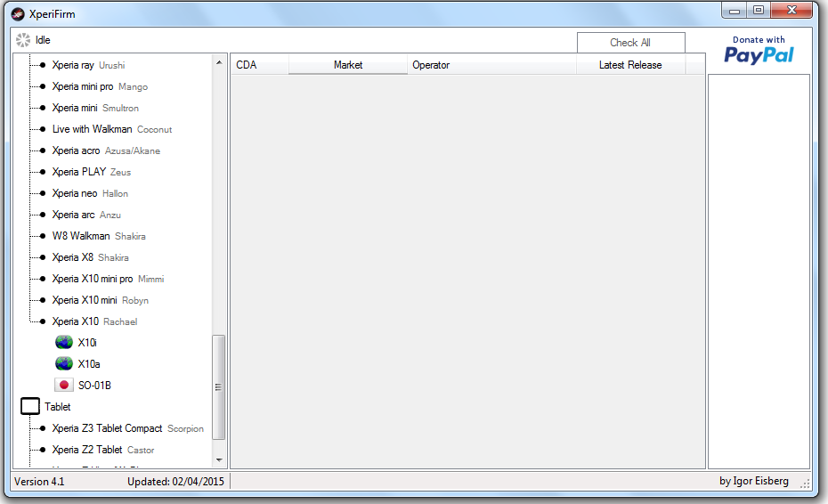The height and width of the screenshot is (504, 828).
Task: Minimize the XperiFirm window
Action: [x=734, y=11]
